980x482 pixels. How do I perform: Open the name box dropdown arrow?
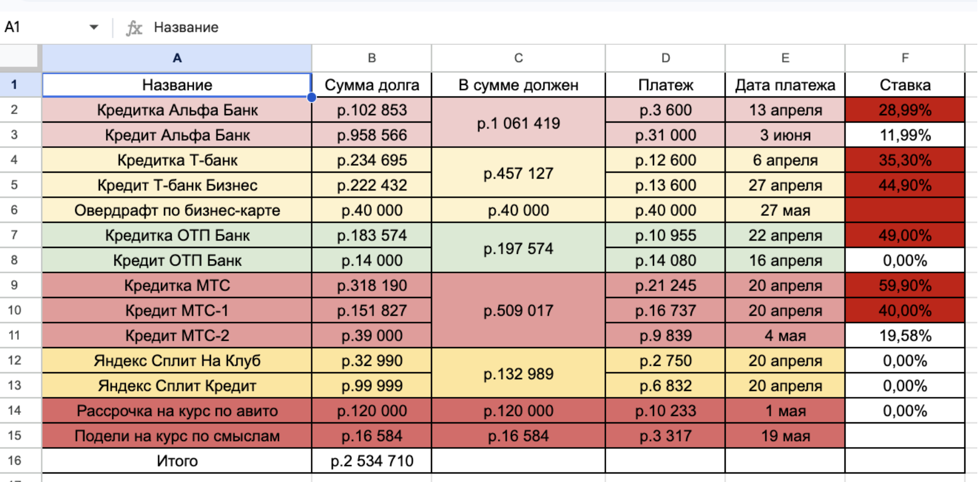click(x=94, y=27)
